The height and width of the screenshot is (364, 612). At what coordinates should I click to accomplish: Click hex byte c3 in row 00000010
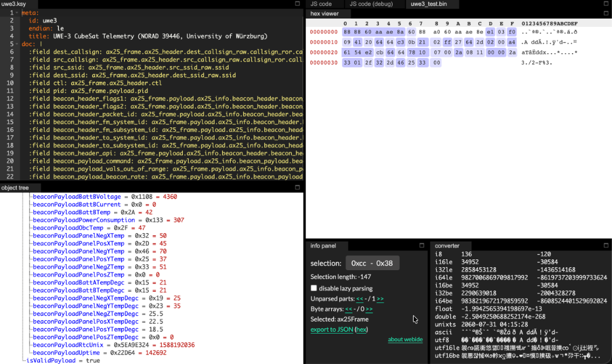click(x=400, y=42)
